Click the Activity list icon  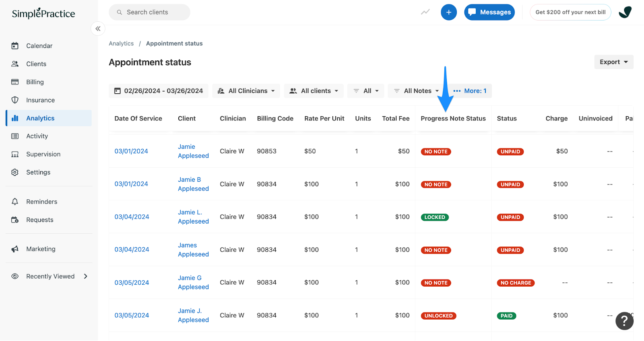click(x=15, y=136)
